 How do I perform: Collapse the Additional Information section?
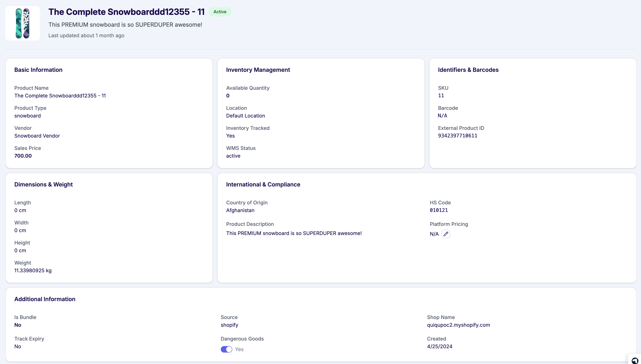pos(45,299)
